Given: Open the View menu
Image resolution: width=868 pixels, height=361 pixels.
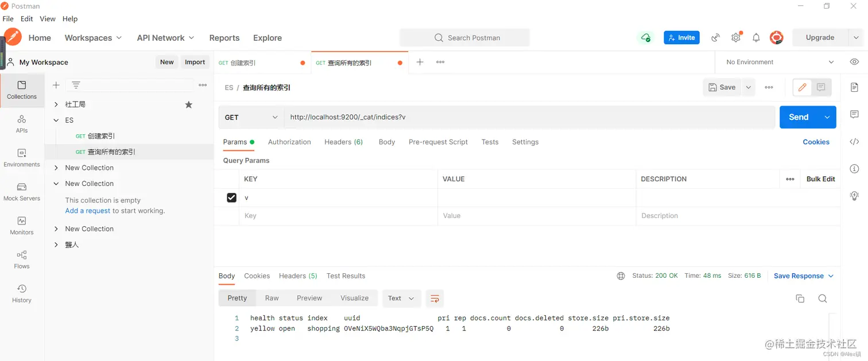Looking at the screenshot, I should [48, 19].
